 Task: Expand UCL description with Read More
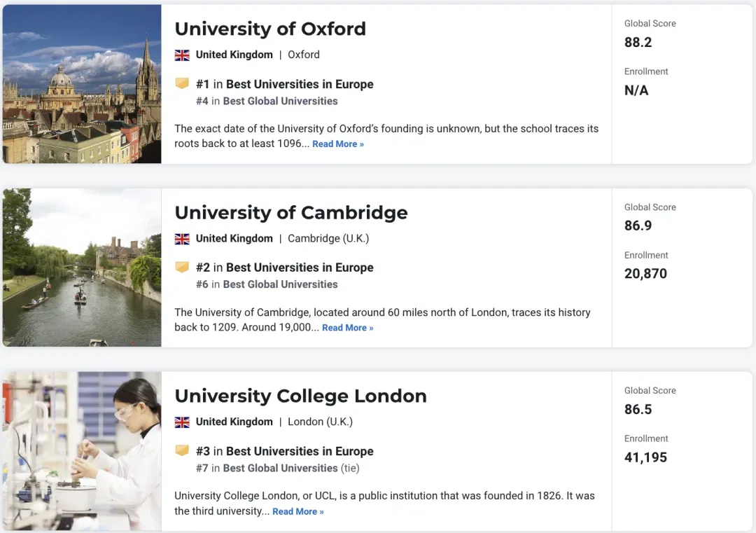pos(298,512)
